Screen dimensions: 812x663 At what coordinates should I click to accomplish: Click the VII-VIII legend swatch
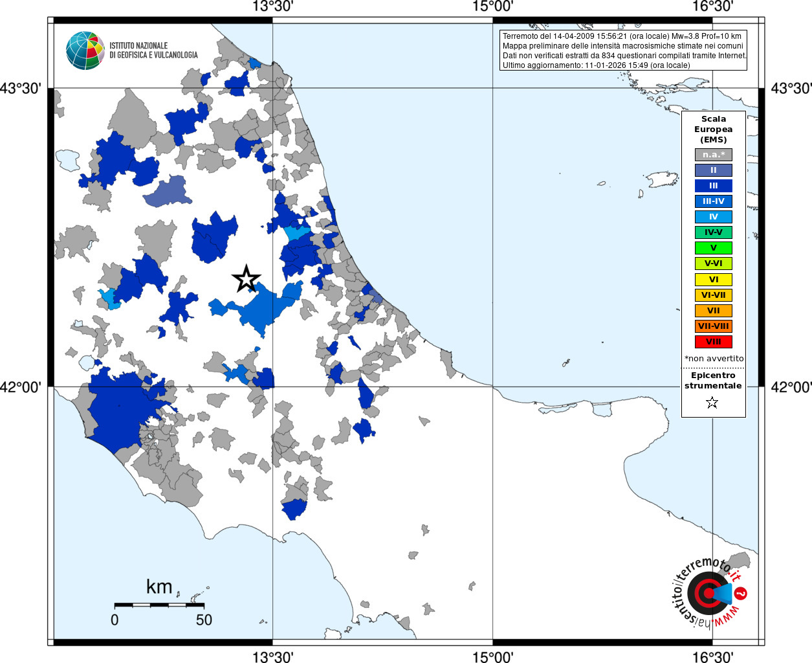pos(714,326)
